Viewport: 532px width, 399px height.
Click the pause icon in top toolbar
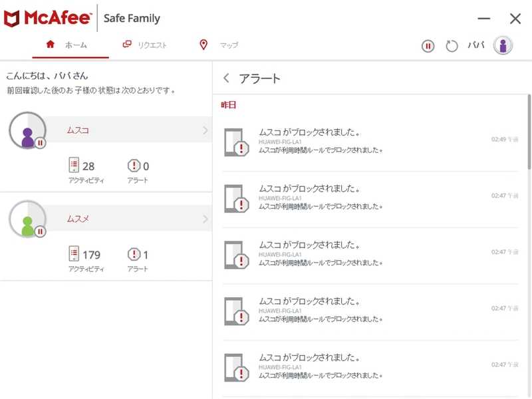coord(428,46)
